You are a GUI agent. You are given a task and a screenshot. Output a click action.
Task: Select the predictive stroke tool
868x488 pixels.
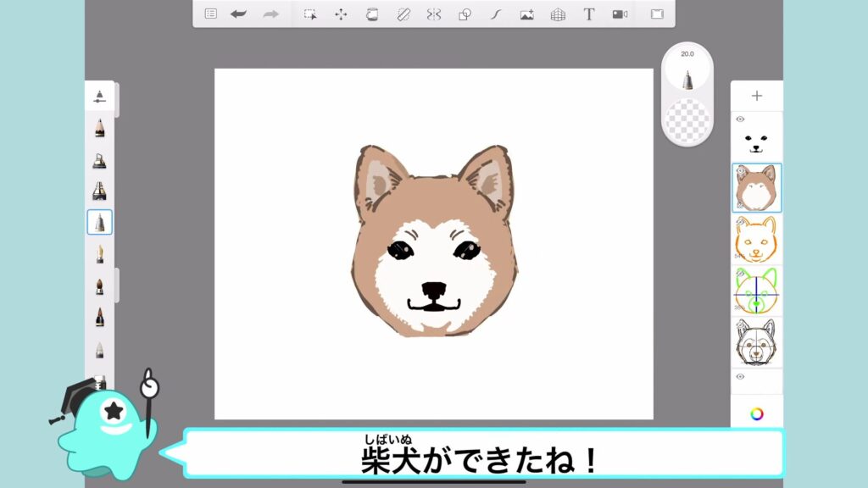click(496, 14)
